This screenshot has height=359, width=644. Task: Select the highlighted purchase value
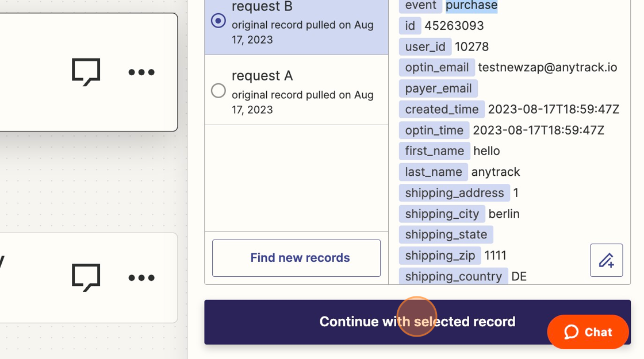(471, 6)
